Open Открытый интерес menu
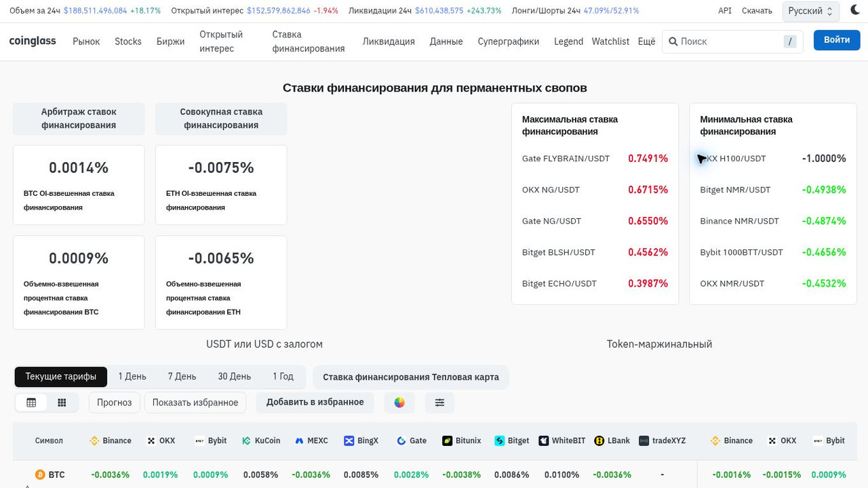This screenshot has height=488, width=868. pos(221,41)
